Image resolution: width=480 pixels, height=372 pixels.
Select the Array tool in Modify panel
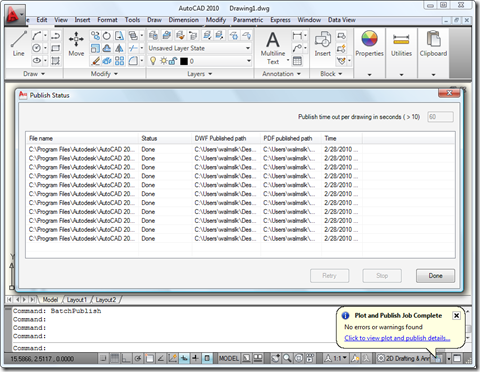pos(119,61)
